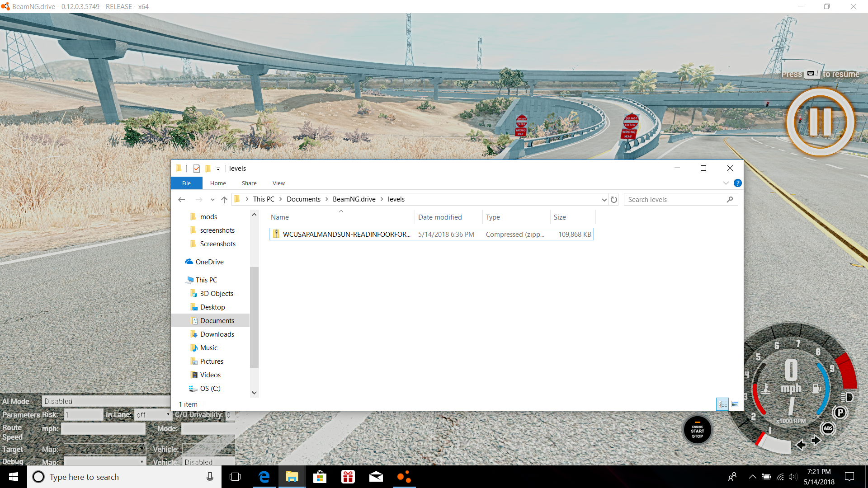
Task: Go back with the back arrow
Action: point(182,199)
